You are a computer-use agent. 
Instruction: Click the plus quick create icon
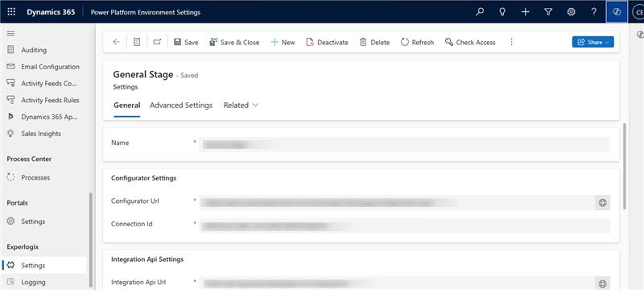click(525, 12)
